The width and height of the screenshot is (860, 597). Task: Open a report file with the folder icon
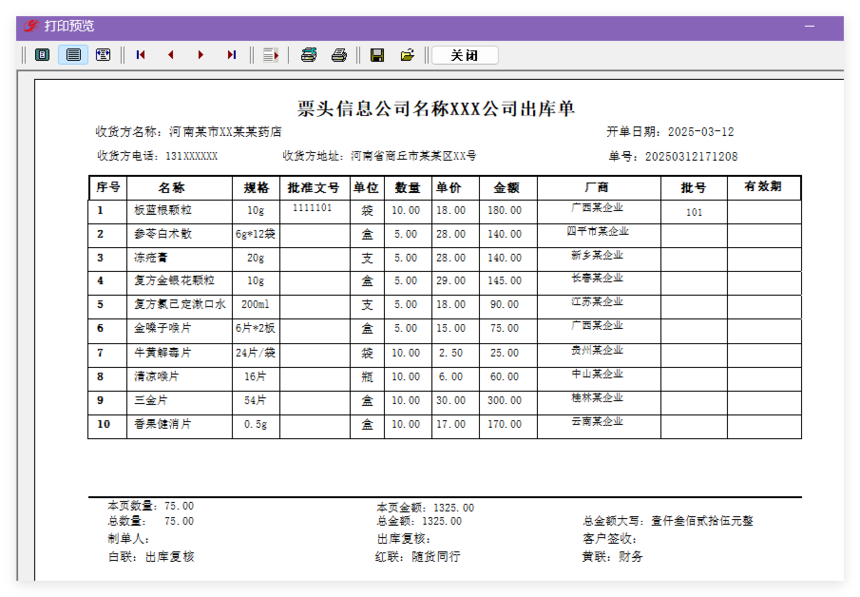408,55
